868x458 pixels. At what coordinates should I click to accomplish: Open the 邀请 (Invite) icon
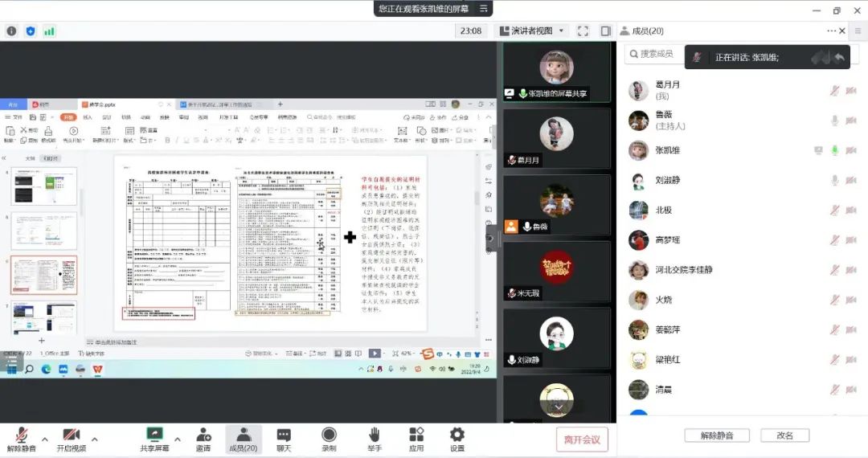point(203,439)
